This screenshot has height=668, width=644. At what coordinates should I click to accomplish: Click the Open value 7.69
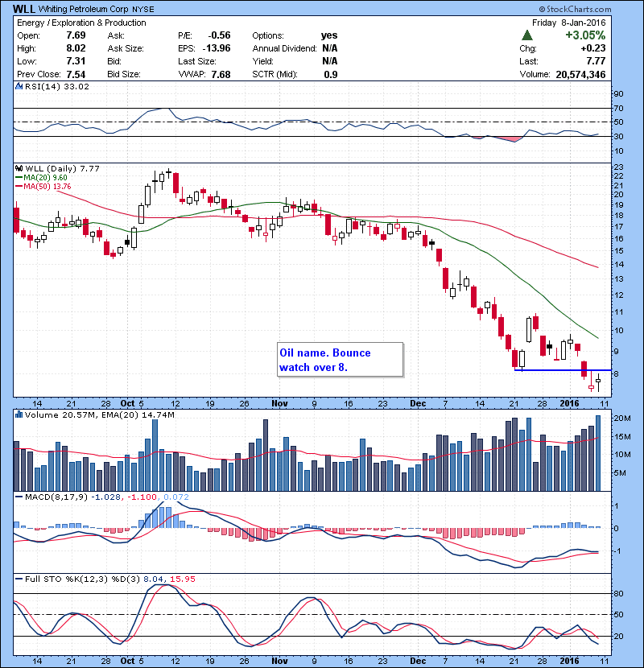tap(76, 35)
